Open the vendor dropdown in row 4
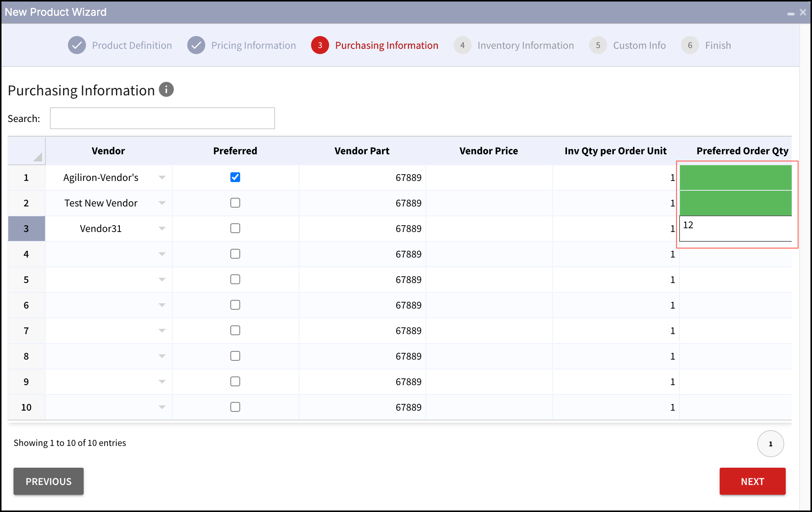The height and width of the screenshot is (512, 812). [162, 254]
